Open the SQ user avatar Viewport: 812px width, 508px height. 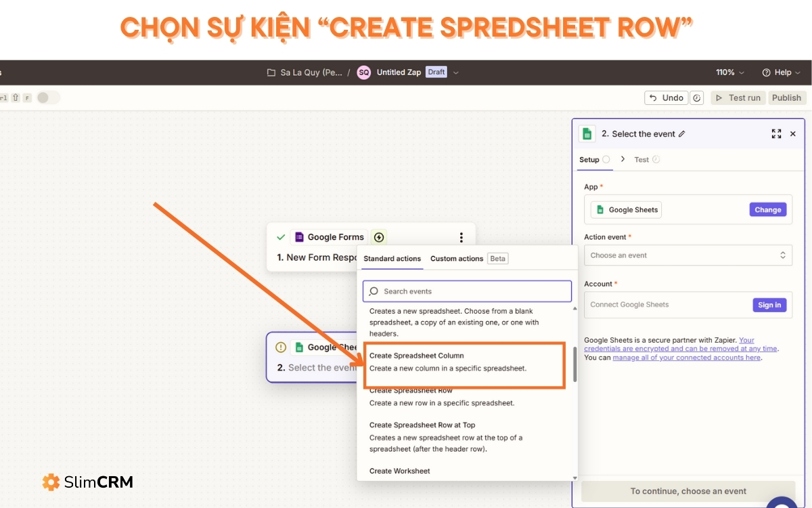364,72
